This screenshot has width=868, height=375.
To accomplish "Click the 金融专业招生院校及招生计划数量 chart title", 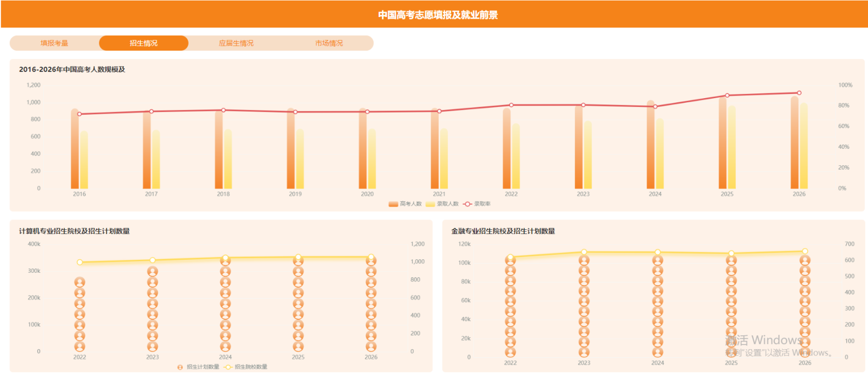I will pyautogui.click(x=503, y=231).
